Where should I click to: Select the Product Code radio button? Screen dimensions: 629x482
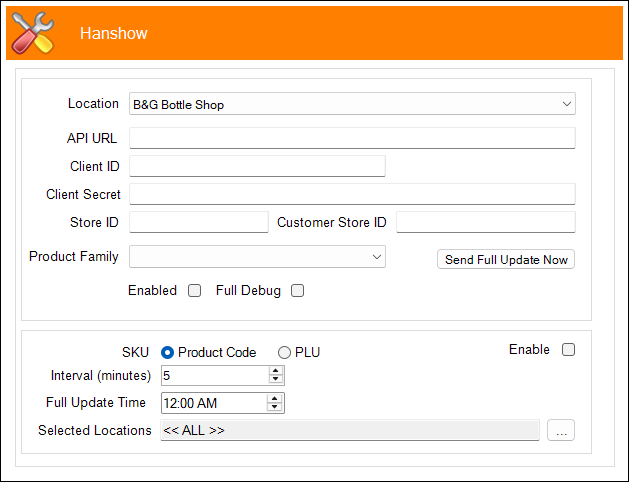pyautogui.click(x=168, y=352)
